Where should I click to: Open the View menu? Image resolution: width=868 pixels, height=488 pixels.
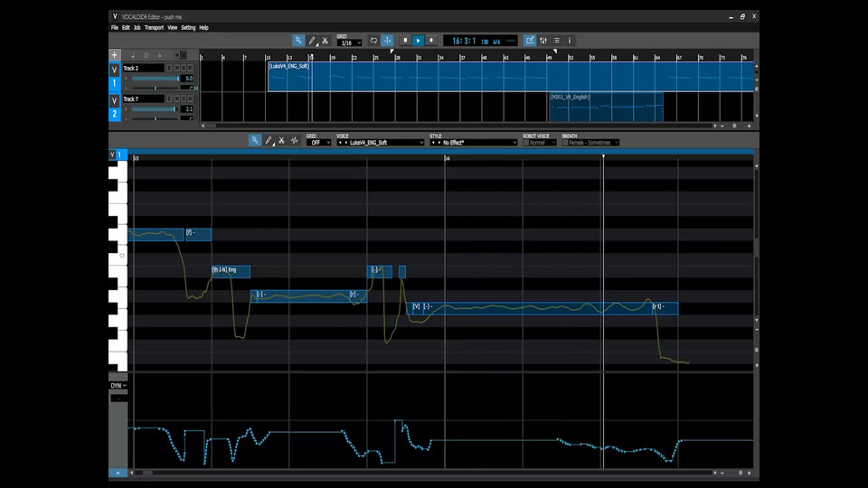coord(172,28)
